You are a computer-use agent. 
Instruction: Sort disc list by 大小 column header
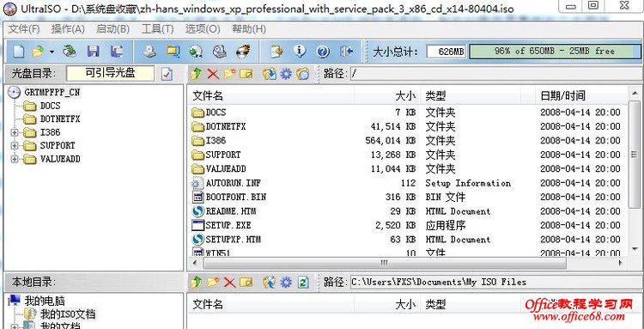(387, 96)
